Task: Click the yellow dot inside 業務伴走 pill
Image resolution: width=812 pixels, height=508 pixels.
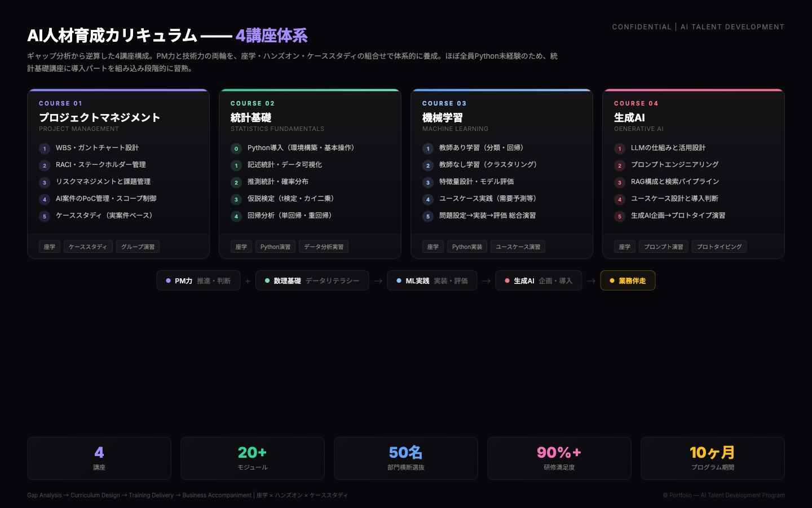Action: pos(611,281)
